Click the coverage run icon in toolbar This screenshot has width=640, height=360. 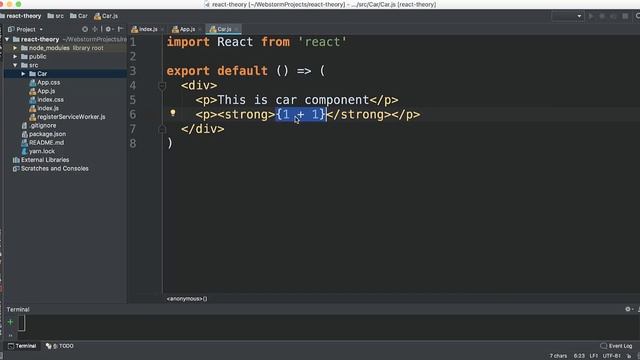coord(613,16)
